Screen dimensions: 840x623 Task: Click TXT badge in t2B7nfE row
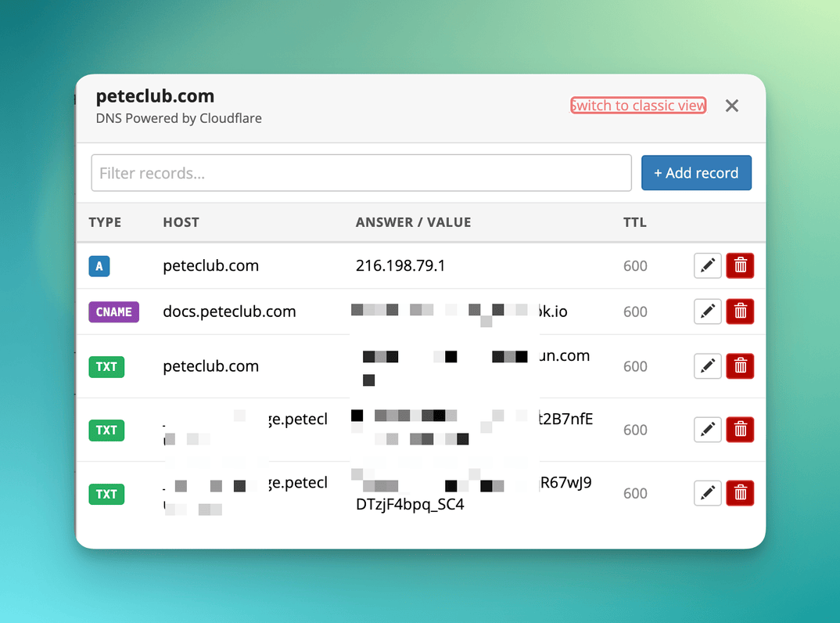tap(106, 430)
